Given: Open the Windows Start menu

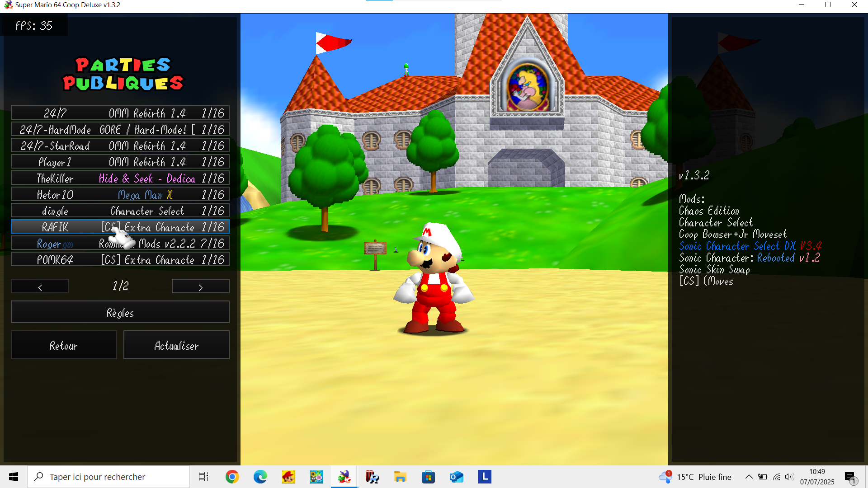Looking at the screenshot, I should 14,477.
